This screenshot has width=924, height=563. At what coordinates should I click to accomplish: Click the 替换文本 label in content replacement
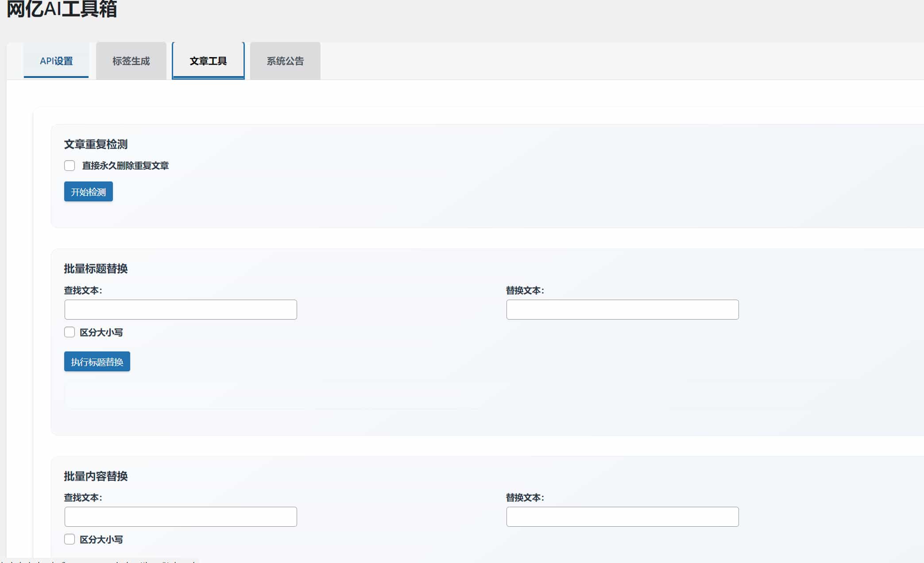coord(525,497)
